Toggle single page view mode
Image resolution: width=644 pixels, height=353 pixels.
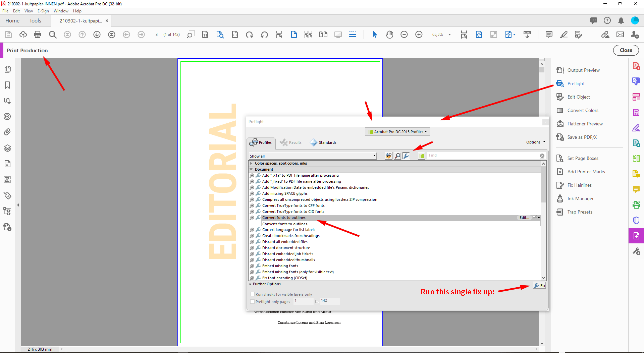tap(294, 35)
